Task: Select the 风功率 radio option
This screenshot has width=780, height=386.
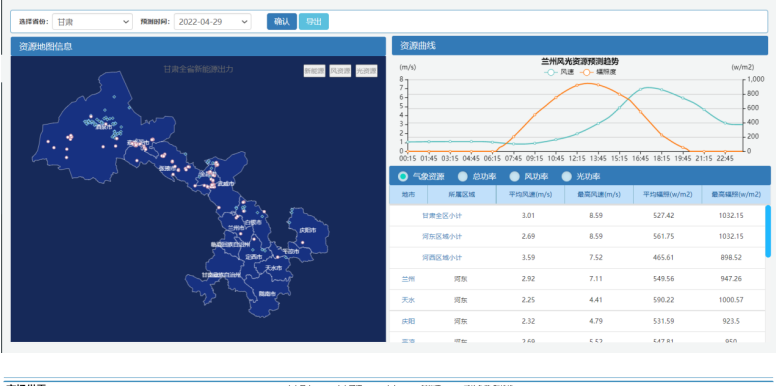Action: click(x=515, y=176)
